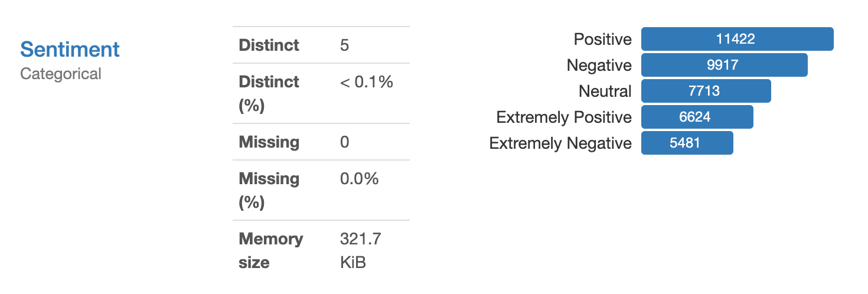Select the Extremely Positive bar showing 6624
This screenshot has width=868, height=294.
pos(697,117)
